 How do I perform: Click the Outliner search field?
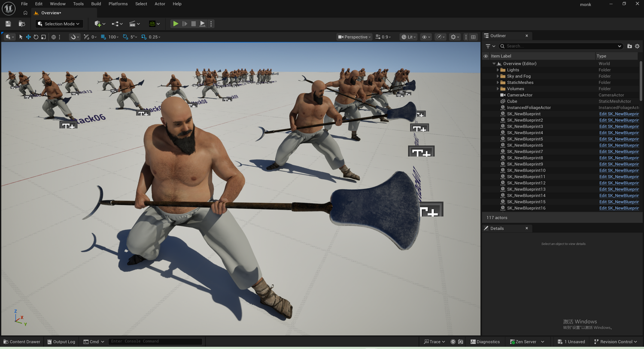(562, 46)
